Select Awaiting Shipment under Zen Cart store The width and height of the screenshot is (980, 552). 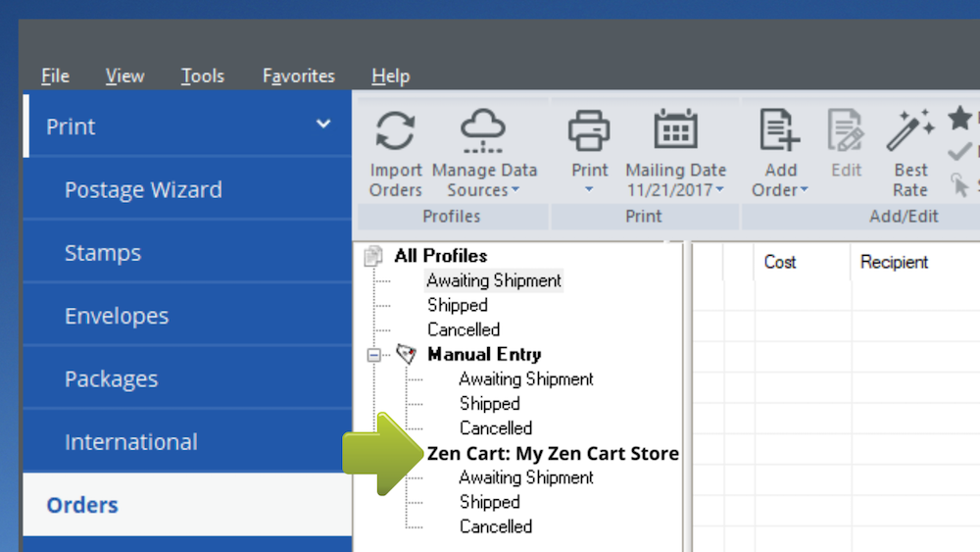pyautogui.click(x=526, y=477)
